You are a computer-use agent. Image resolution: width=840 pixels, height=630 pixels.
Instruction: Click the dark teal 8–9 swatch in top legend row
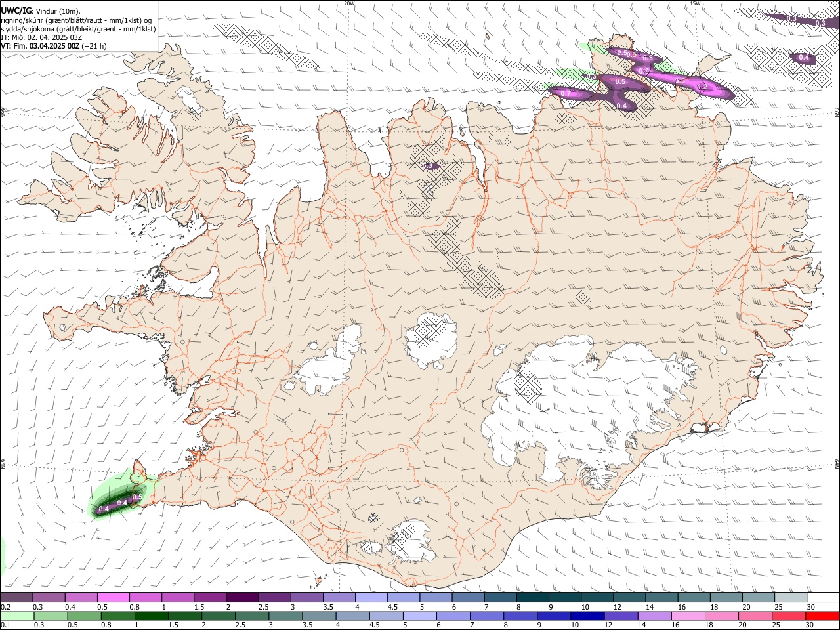click(532, 598)
